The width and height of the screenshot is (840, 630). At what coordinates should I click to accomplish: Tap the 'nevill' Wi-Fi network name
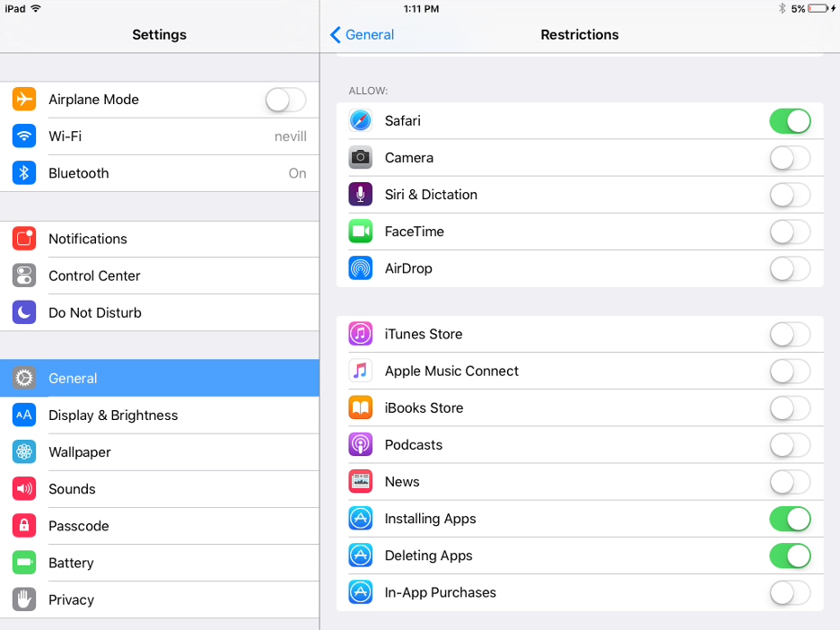click(x=291, y=136)
